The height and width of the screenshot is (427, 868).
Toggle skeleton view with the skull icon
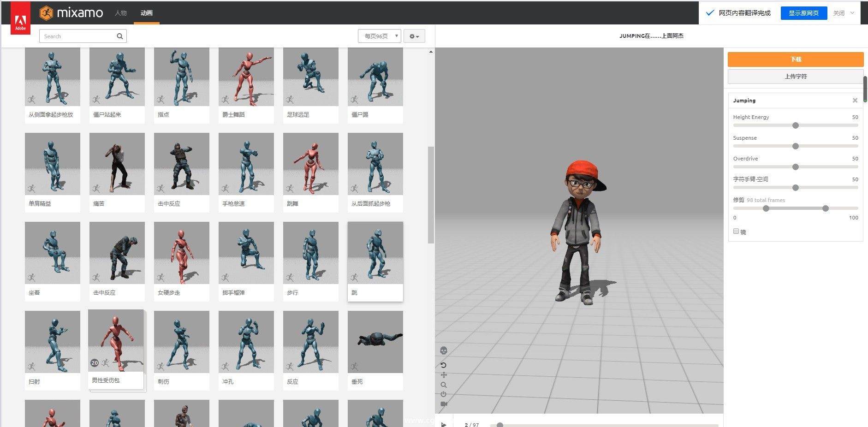pyautogui.click(x=444, y=351)
